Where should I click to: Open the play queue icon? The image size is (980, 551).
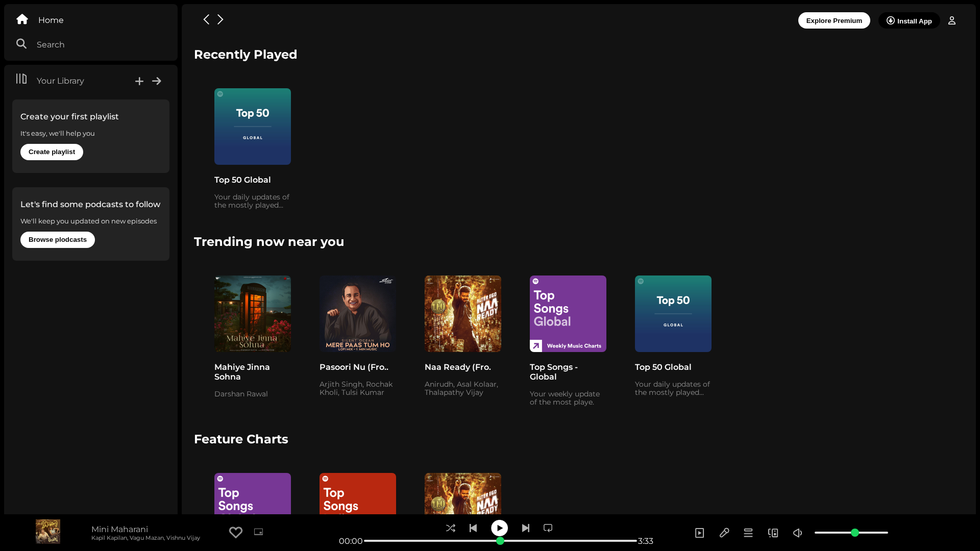click(x=748, y=533)
